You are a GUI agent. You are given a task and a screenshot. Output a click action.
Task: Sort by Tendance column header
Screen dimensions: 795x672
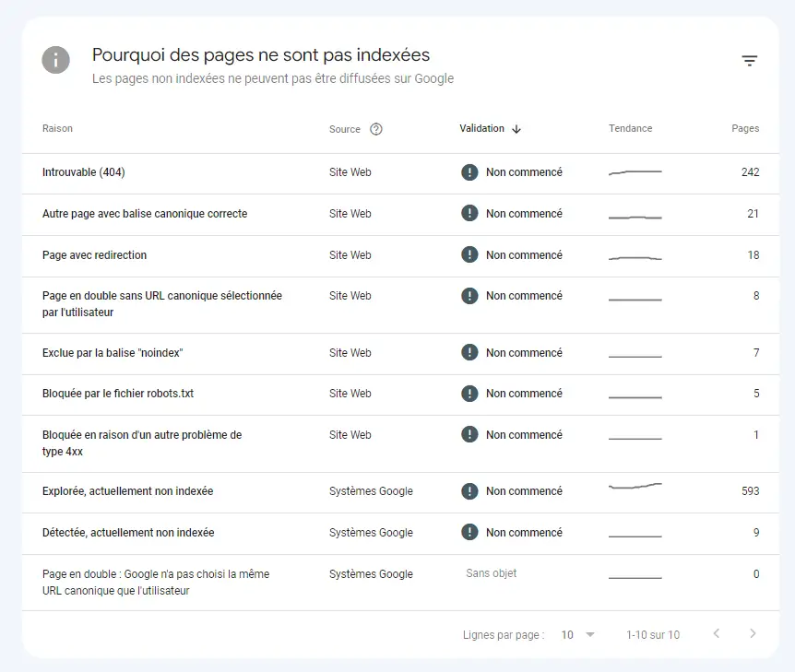click(x=630, y=128)
